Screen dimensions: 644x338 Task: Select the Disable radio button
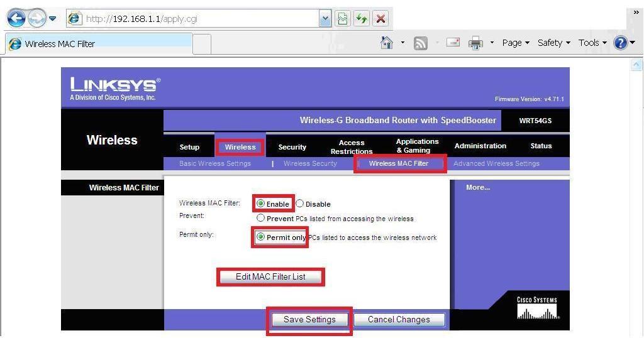click(300, 204)
